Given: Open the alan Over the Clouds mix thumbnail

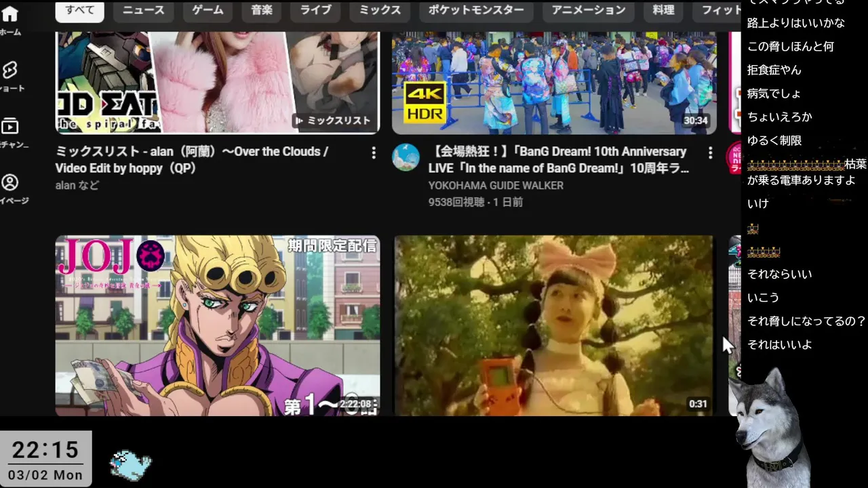Looking at the screenshot, I should pyautogui.click(x=217, y=83).
